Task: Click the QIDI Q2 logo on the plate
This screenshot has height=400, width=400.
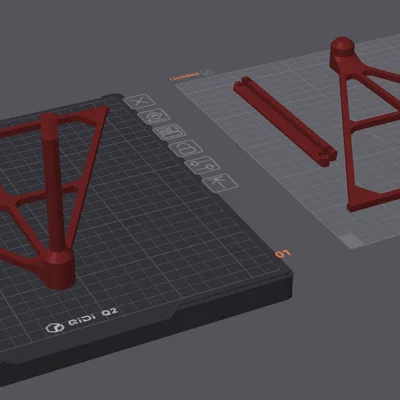Action: pos(82,319)
